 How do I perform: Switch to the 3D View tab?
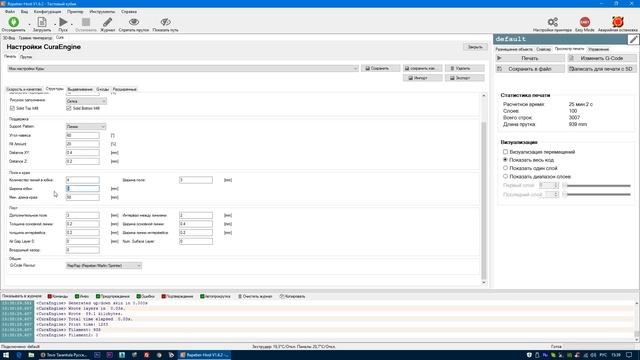[x=9, y=38]
